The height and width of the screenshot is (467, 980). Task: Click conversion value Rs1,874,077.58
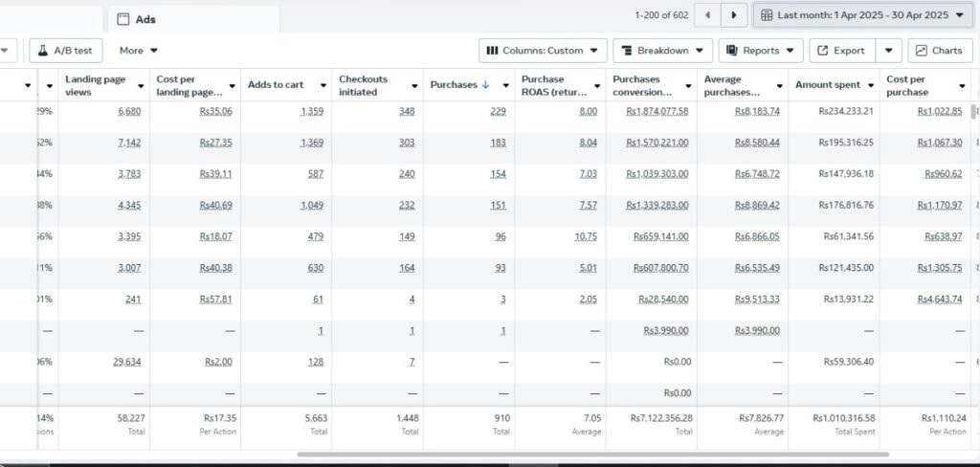pos(657,111)
